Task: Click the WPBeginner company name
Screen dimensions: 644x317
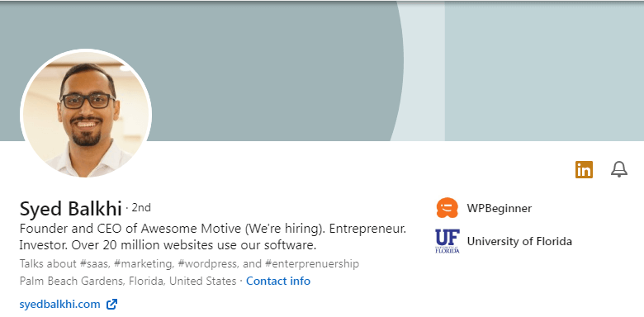Action: tap(499, 208)
